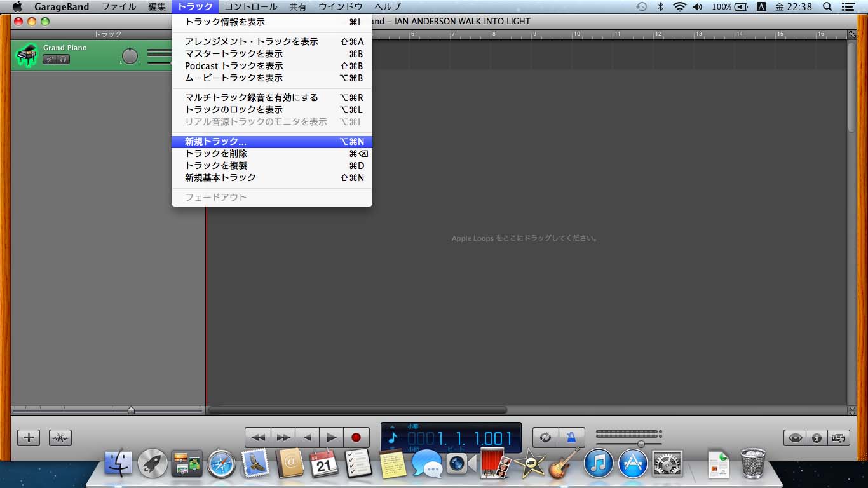Image resolution: width=868 pixels, height=488 pixels.
Task: Click the master volume slider
Action: (x=641, y=444)
